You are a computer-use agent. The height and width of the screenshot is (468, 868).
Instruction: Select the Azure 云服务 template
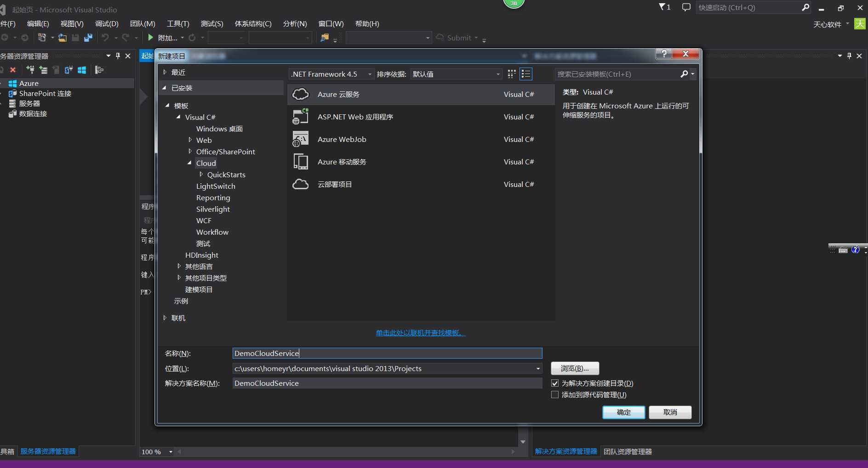point(421,94)
